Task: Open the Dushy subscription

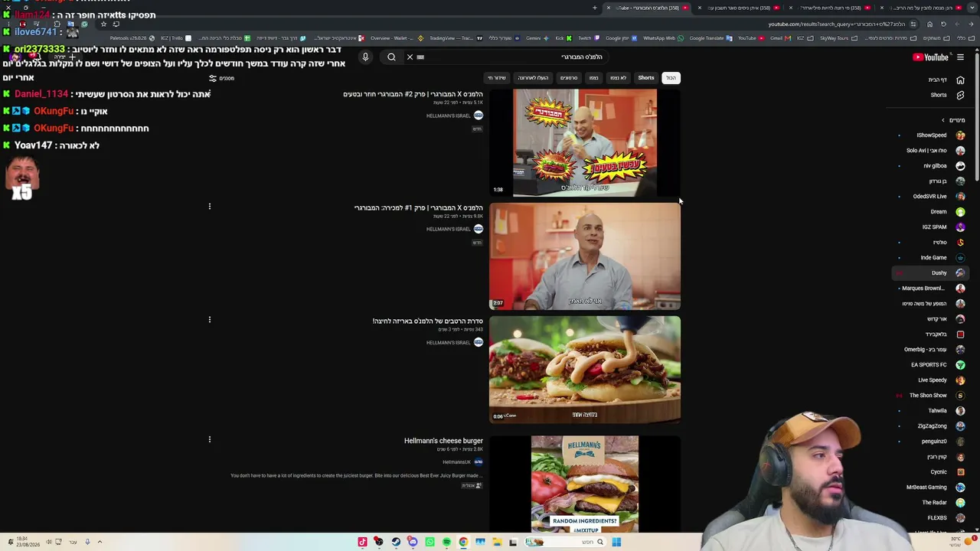Action: pos(932,273)
